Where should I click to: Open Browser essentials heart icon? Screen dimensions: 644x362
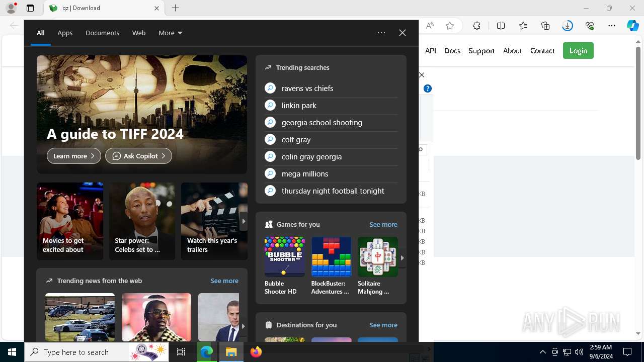(590, 26)
